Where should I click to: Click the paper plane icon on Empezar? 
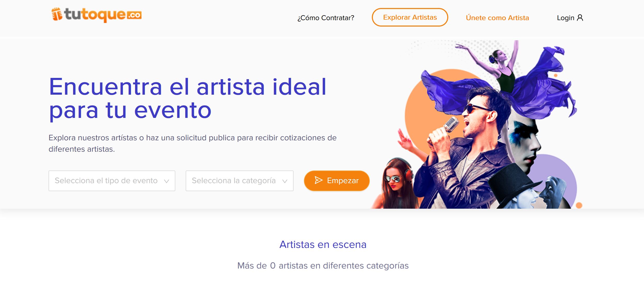click(319, 180)
